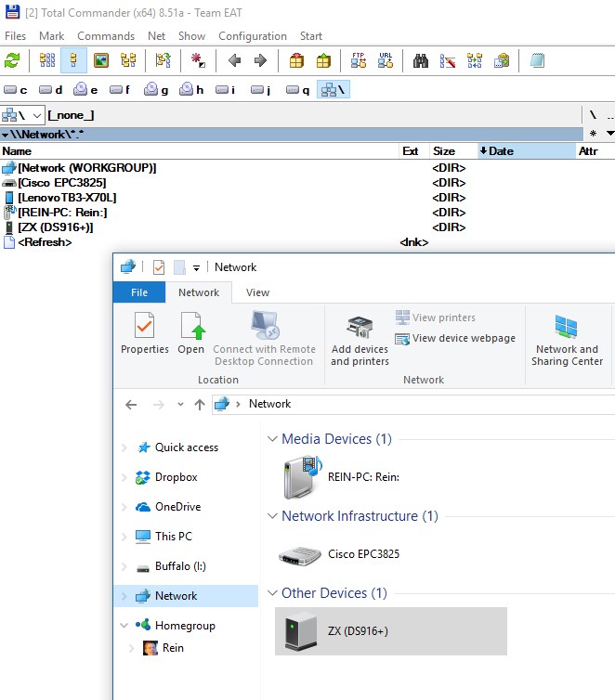Image resolution: width=615 pixels, height=700 pixels.
Task: Open FTP connect toolbar icon
Action: tap(359, 60)
